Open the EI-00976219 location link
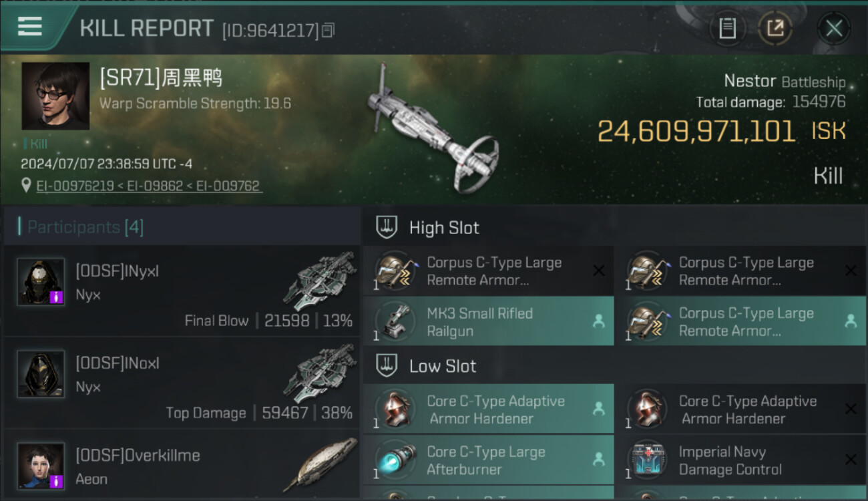 click(x=75, y=186)
